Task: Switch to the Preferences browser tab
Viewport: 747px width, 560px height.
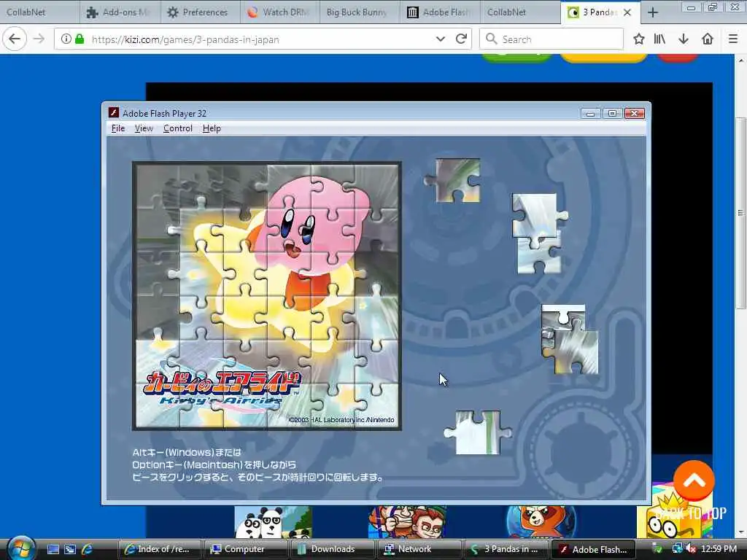Action: click(x=199, y=12)
